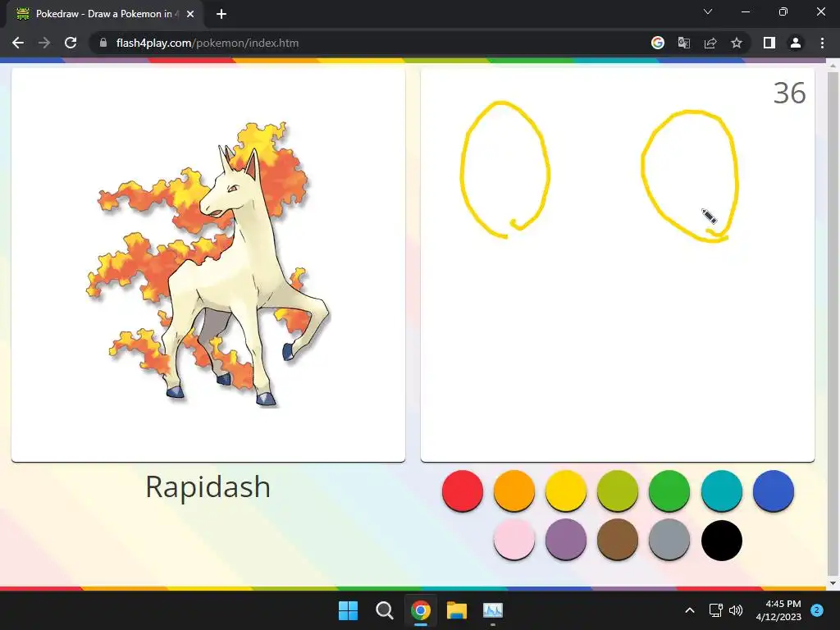
Task: Click the Rapidash reference image
Action: [x=208, y=265]
